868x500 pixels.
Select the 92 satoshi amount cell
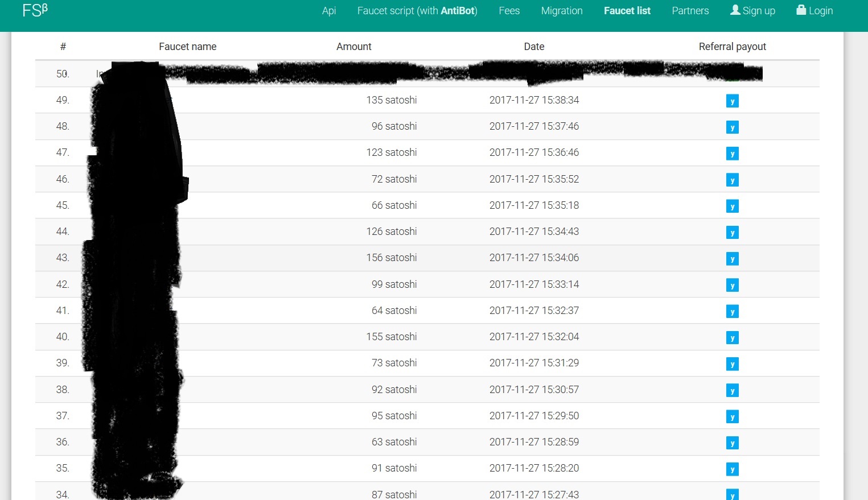(394, 390)
